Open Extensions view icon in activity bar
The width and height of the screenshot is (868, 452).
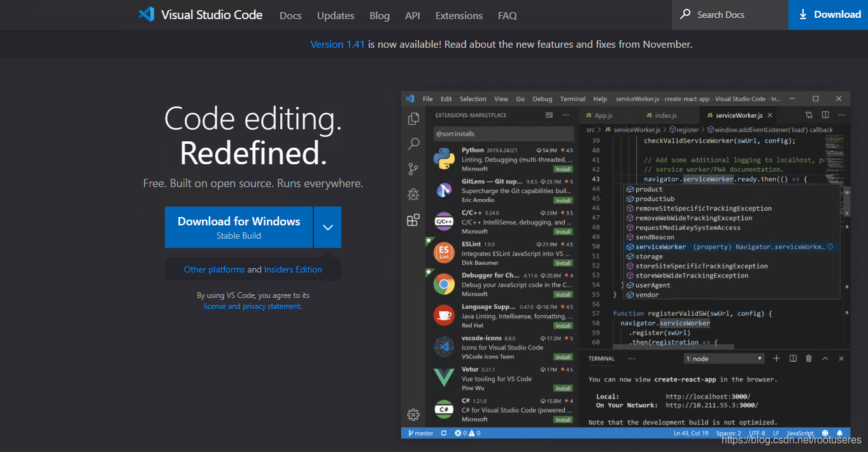(x=413, y=220)
